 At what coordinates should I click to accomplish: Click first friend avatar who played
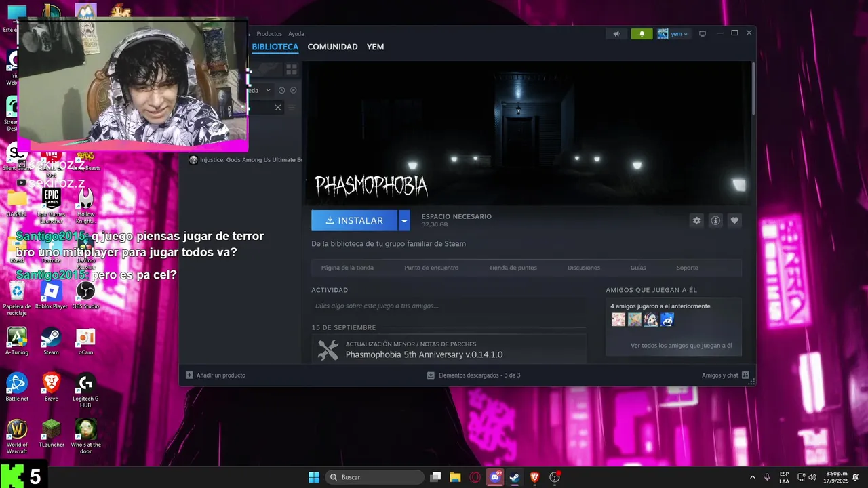[x=618, y=319]
